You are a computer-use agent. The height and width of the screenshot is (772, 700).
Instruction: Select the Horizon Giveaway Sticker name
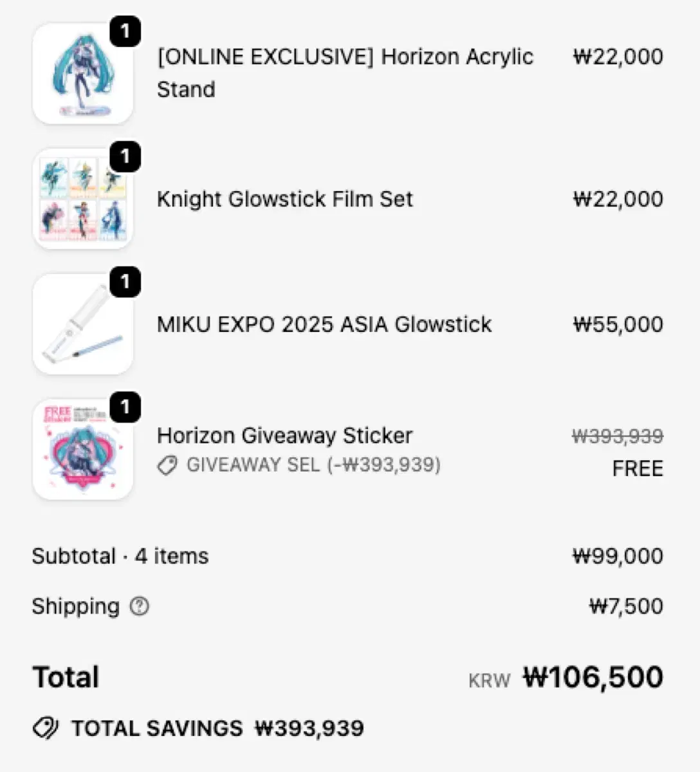[x=284, y=436]
